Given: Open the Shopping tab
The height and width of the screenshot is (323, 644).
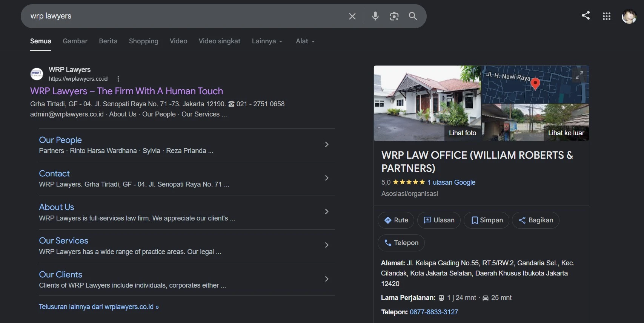Looking at the screenshot, I should tap(143, 41).
